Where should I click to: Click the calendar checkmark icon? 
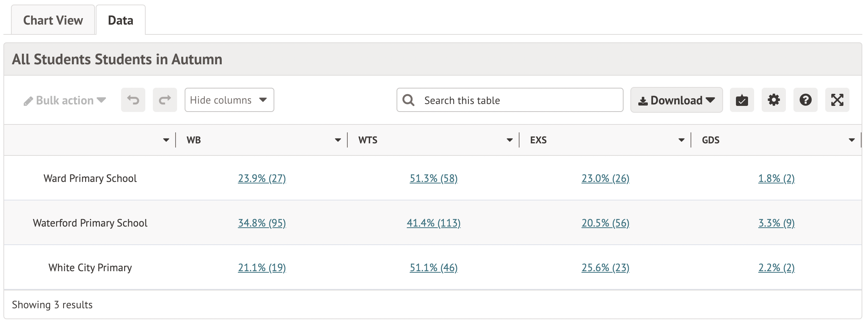tap(742, 100)
